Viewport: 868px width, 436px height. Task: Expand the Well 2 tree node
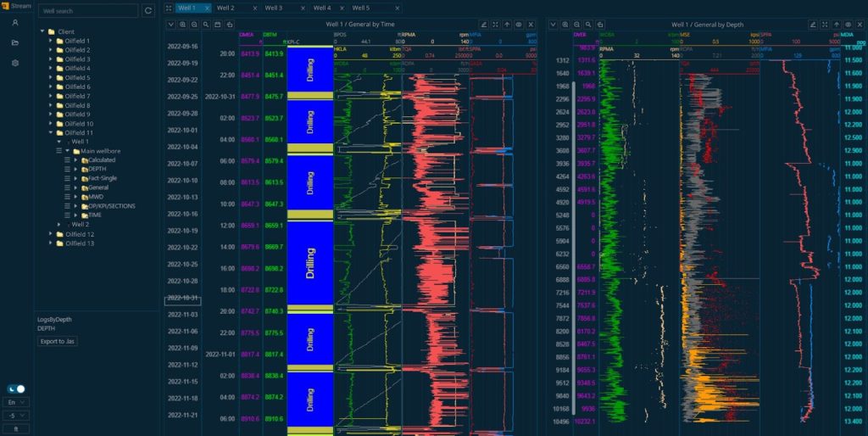click(x=59, y=225)
